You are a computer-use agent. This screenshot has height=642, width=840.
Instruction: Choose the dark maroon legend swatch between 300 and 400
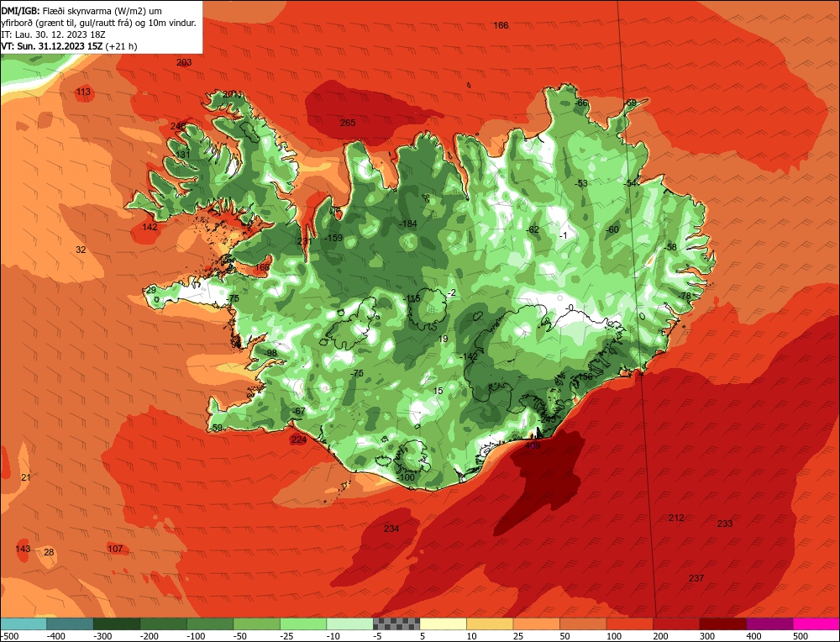[723, 624]
